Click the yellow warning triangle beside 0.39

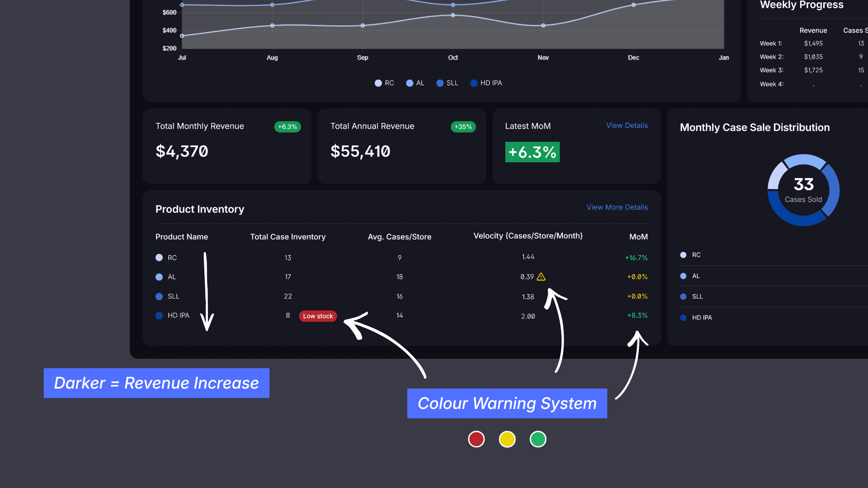pyautogui.click(x=541, y=277)
